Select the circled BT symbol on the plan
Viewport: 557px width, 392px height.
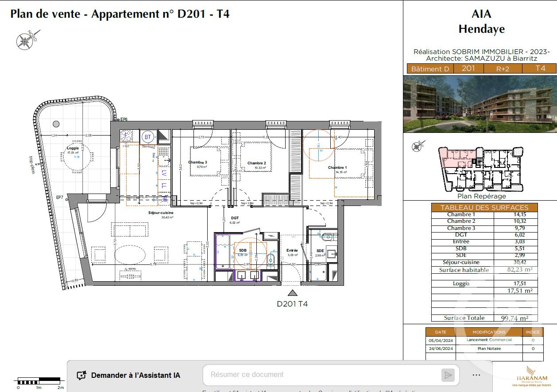pos(147,136)
